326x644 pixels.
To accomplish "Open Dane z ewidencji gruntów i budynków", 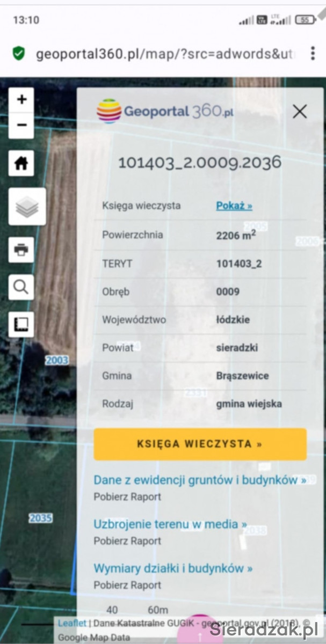I will tap(200, 480).
